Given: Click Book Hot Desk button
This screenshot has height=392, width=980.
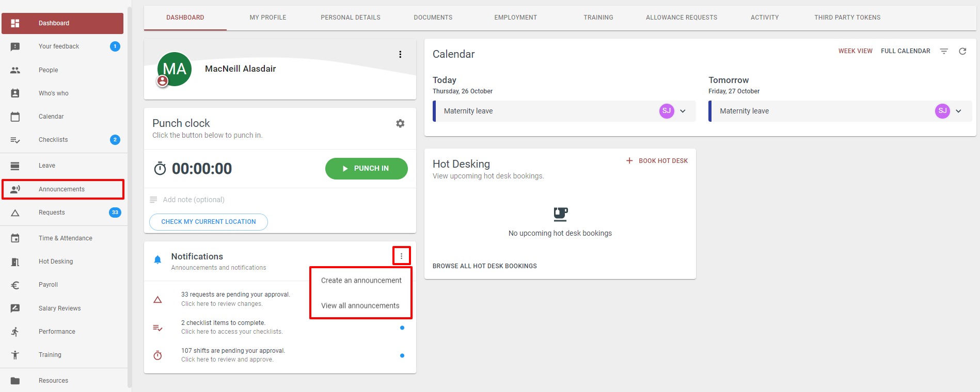Looking at the screenshot, I should (657, 161).
